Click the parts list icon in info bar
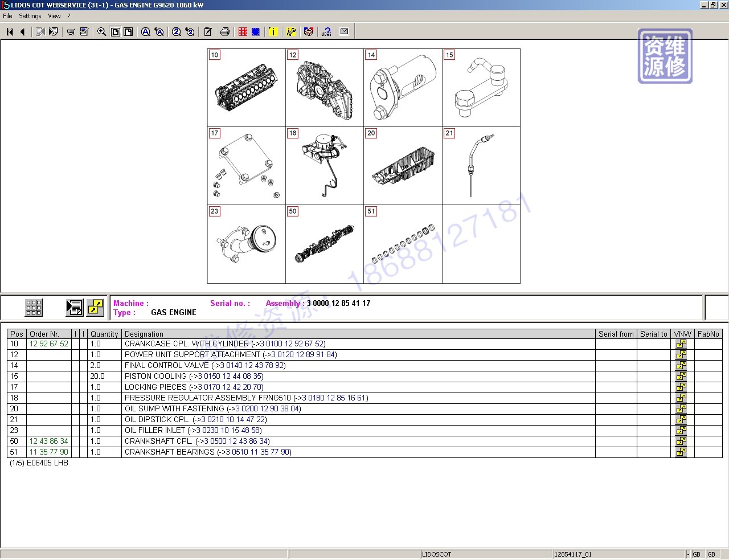Screen dimensions: 729x560 point(75,308)
